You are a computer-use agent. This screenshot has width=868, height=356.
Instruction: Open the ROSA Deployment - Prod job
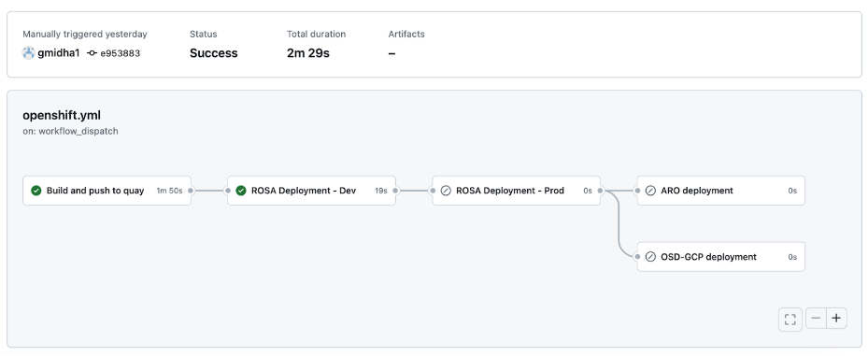pyautogui.click(x=517, y=191)
